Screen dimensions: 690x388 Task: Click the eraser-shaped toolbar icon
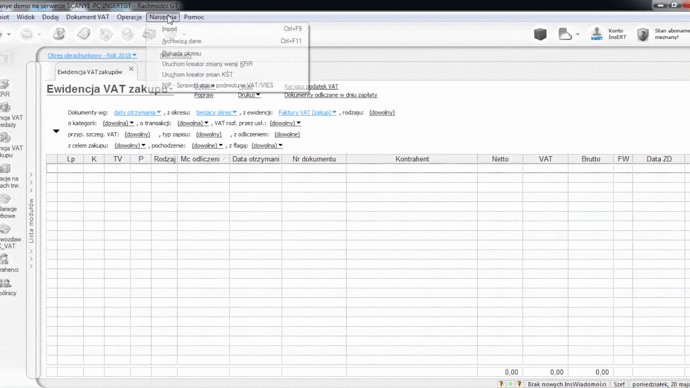pyautogui.click(x=84, y=34)
